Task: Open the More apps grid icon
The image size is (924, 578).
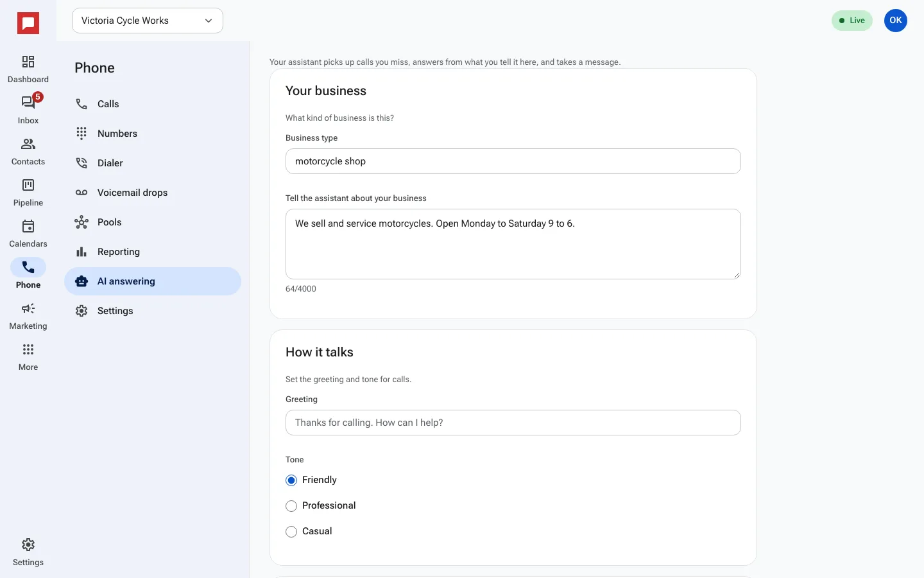Action: tap(28, 356)
